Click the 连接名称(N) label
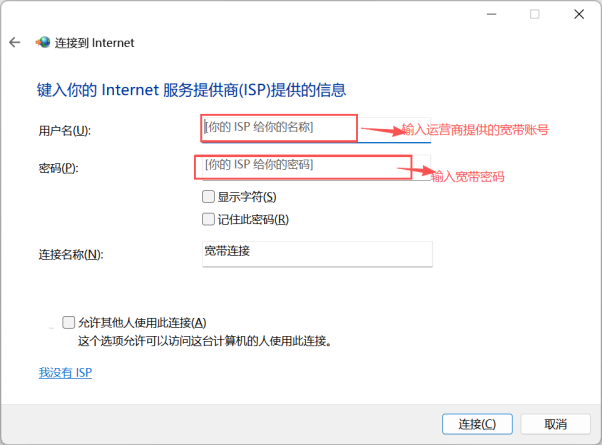602x445 pixels. 70,254
